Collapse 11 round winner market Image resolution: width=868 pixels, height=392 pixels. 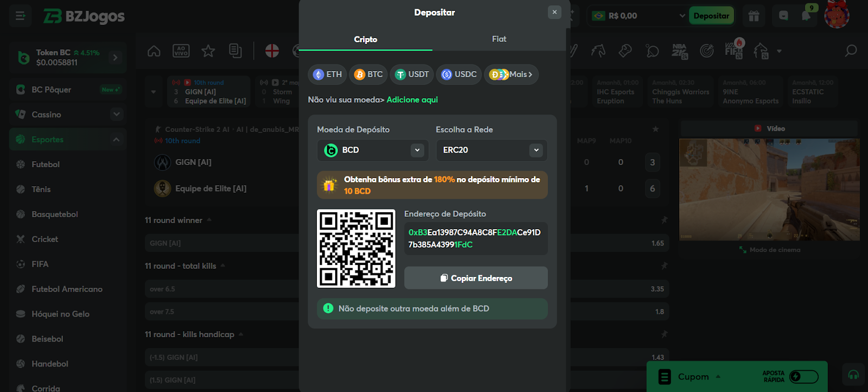pos(209,220)
